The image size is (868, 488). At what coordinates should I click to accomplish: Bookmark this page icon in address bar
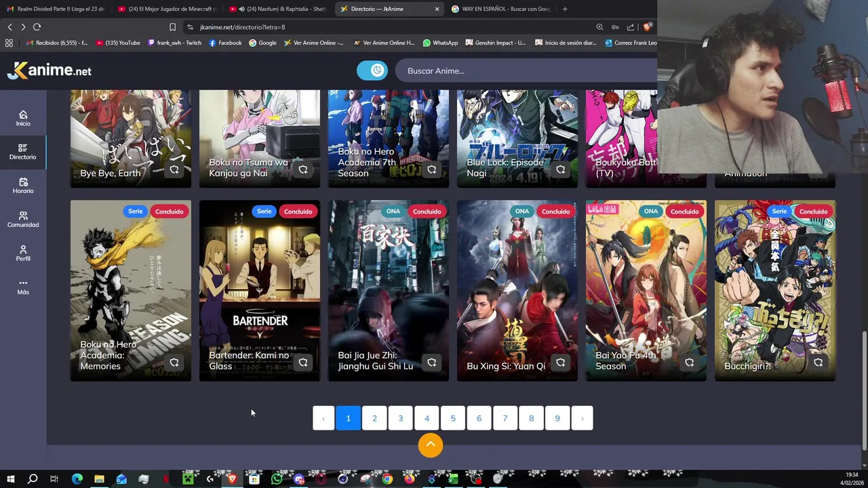(172, 27)
